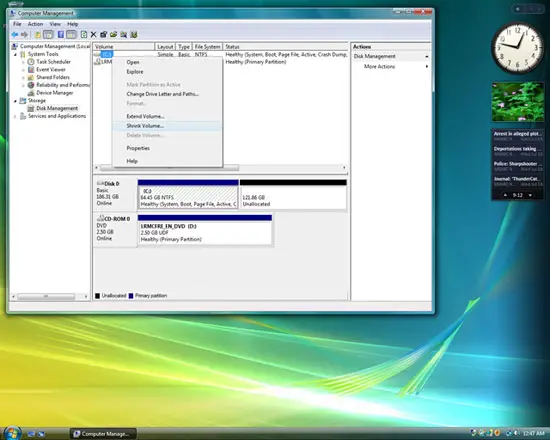Select the 121.86 GB Unallocated block
This screenshot has width=550, height=440.
point(293,194)
